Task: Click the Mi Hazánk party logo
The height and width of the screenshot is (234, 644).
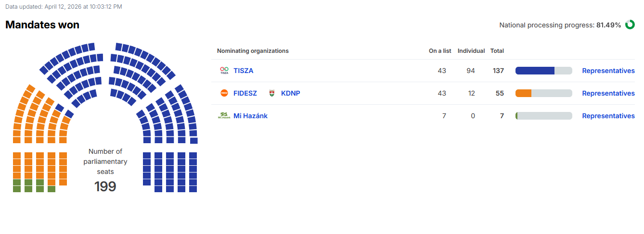Action: pos(224,116)
